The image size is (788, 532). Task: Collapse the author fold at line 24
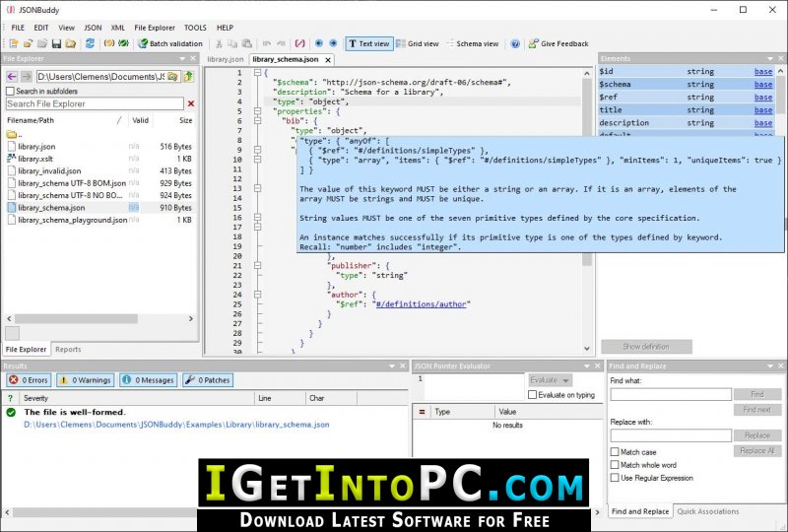tap(257, 295)
